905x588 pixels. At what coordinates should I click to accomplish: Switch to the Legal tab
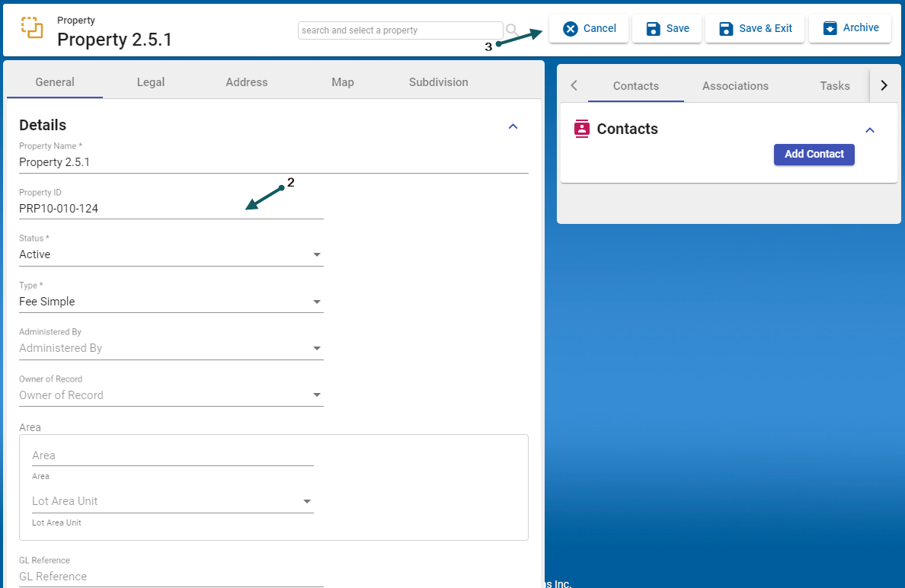(151, 82)
